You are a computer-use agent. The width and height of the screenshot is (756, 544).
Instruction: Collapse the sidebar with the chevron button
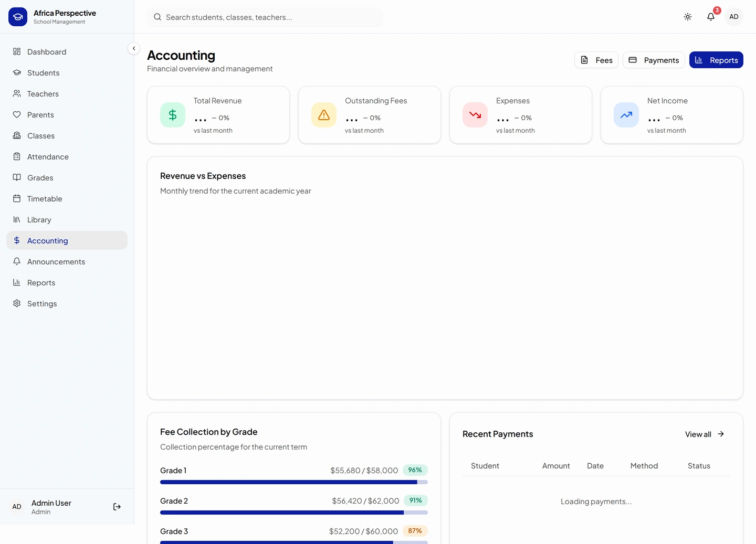point(134,48)
